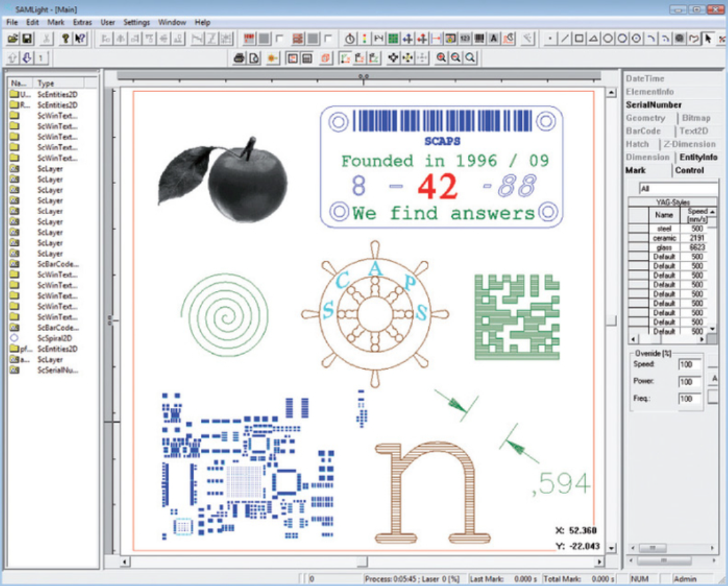Switch to the SerialNumber tab

653,105
